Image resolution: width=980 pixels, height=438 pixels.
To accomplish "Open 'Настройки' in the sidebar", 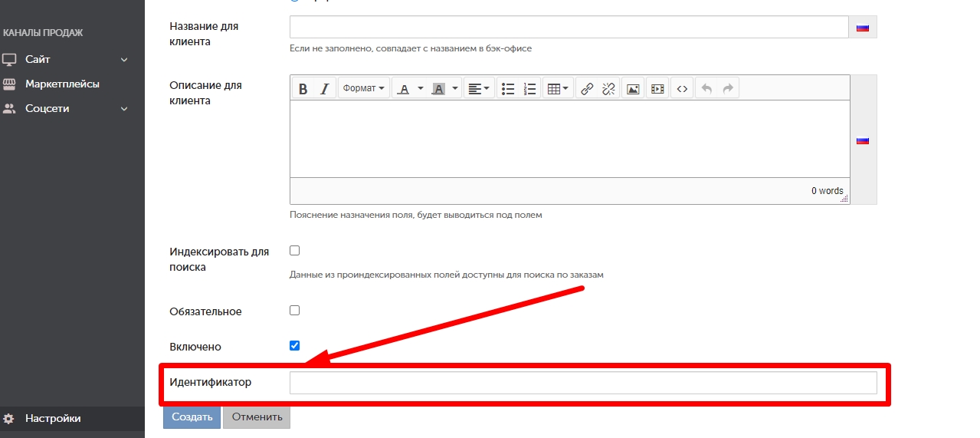I will tap(53, 418).
